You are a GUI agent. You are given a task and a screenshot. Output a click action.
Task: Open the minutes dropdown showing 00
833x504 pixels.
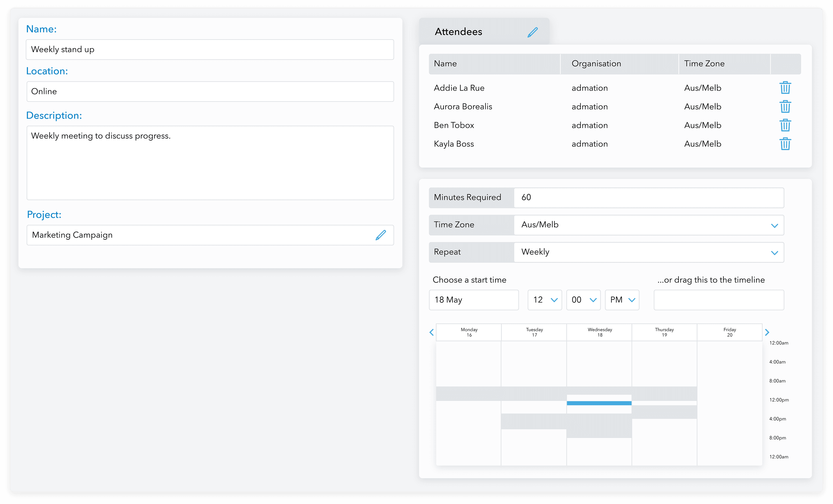pyautogui.click(x=583, y=300)
